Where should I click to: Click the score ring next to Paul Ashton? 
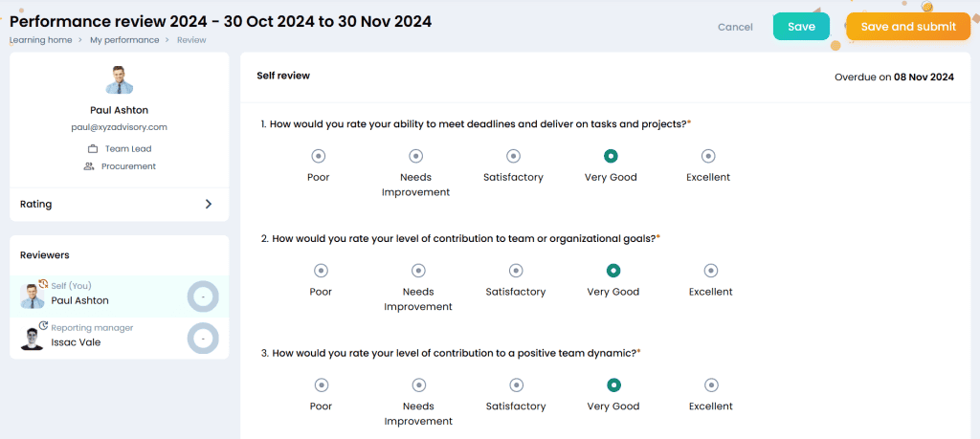pos(203,296)
